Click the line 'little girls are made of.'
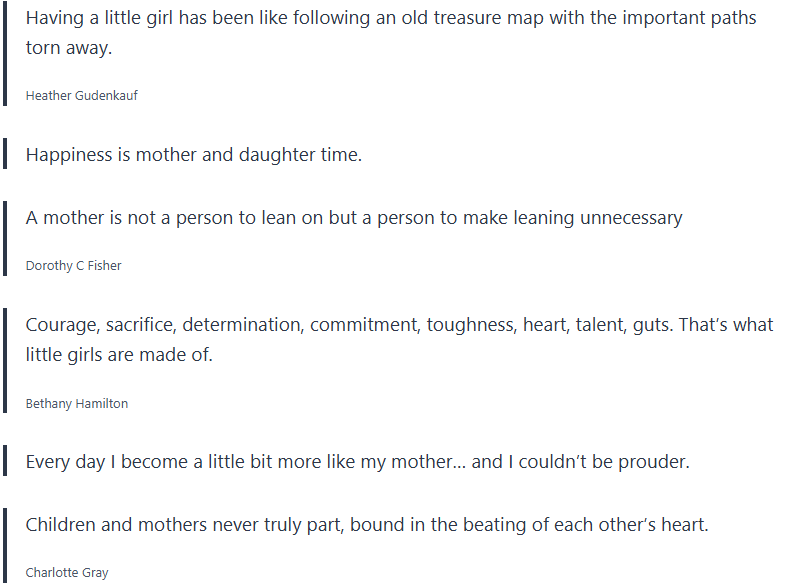This screenshot has width=807, height=586. [x=119, y=355]
